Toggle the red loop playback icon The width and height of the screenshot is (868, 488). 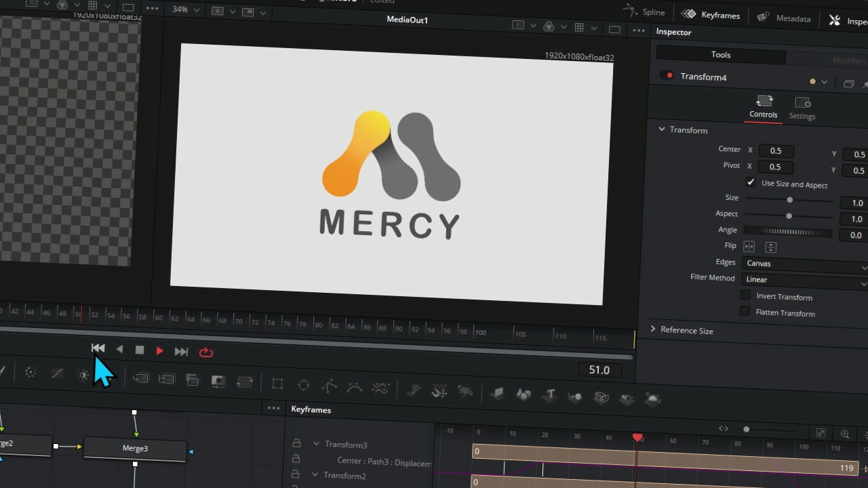[206, 352]
